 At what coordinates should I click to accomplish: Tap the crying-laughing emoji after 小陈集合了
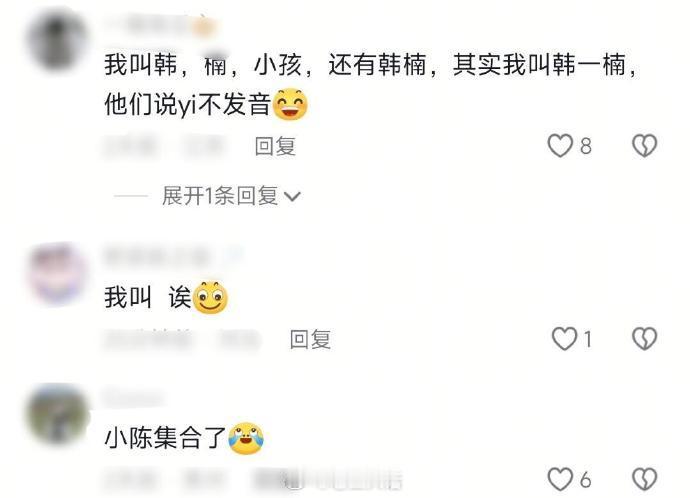click(246, 438)
